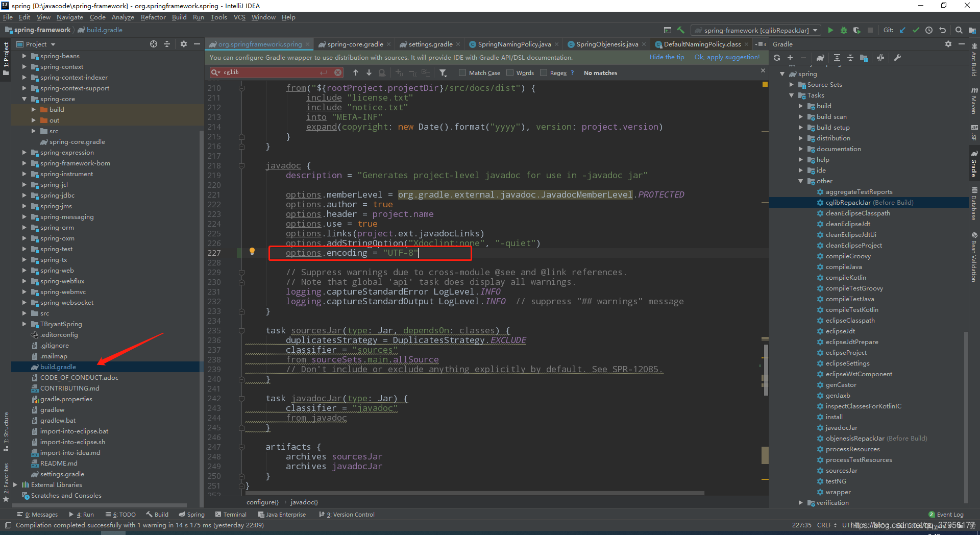Viewport: 980px width, 535px height.
Task: Revert changes with the Git rollback icon
Action: click(942, 30)
